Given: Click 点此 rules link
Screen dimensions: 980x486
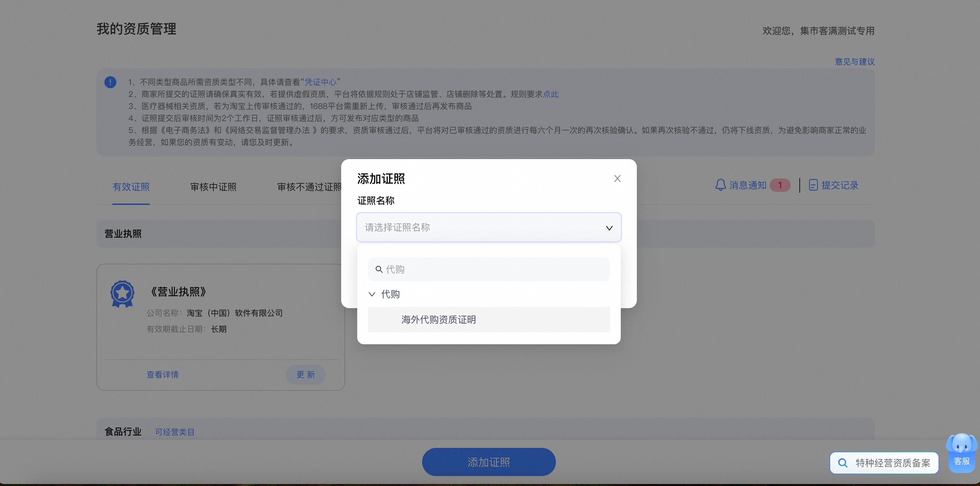Looking at the screenshot, I should (551, 94).
